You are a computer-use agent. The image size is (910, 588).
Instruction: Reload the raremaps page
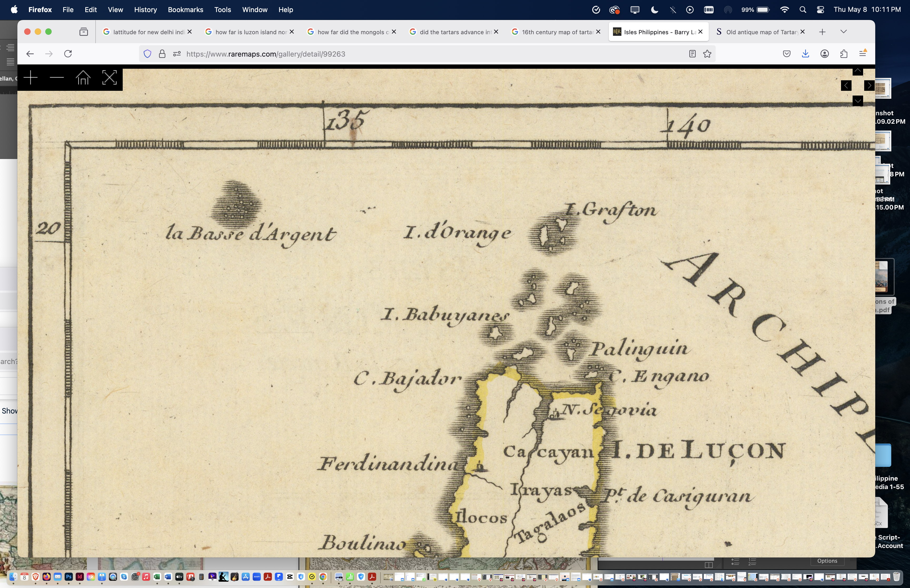[x=68, y=54]
